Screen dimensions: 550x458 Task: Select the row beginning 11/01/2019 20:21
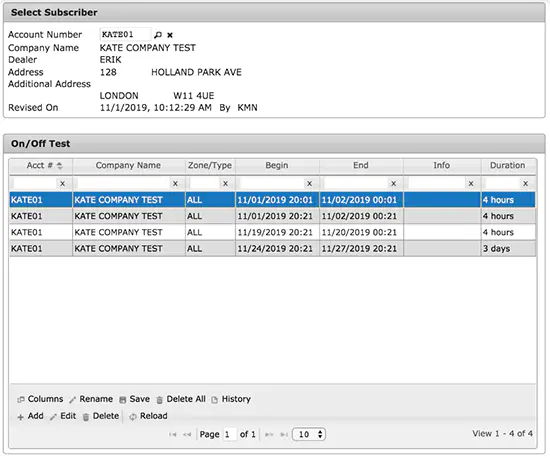point(273,216)
